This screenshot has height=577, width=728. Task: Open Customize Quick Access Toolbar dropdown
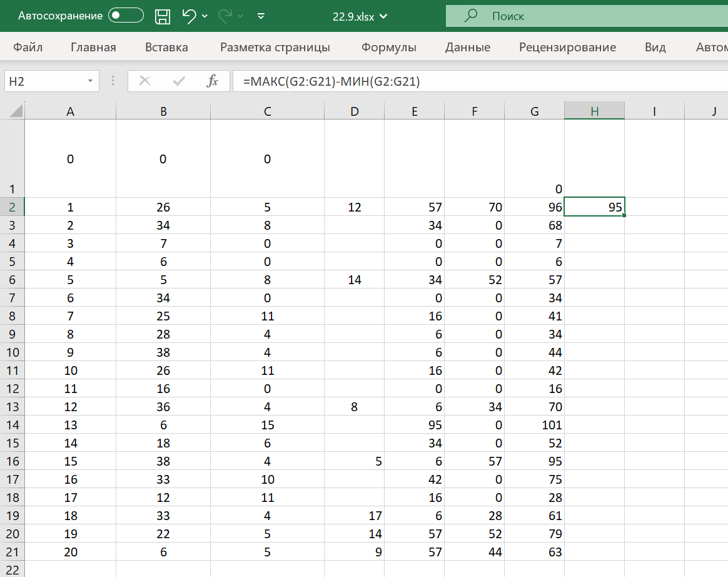(x=261, y=16)
